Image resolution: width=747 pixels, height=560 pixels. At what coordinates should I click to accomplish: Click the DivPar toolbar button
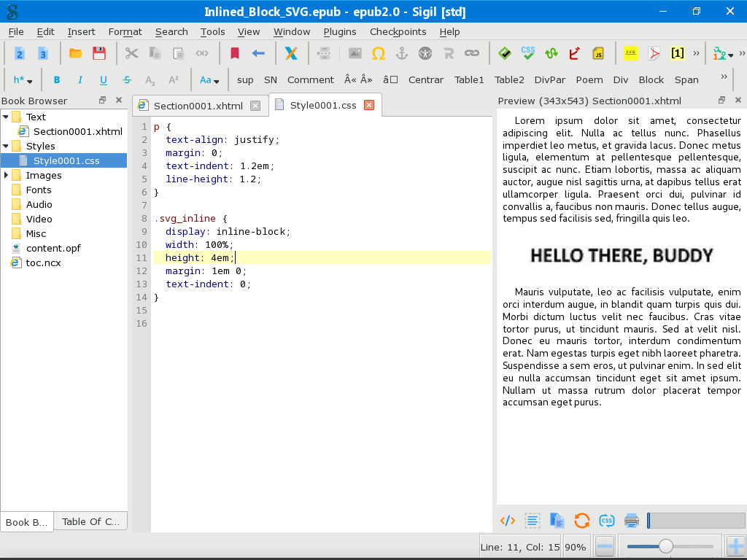point(549,80)
